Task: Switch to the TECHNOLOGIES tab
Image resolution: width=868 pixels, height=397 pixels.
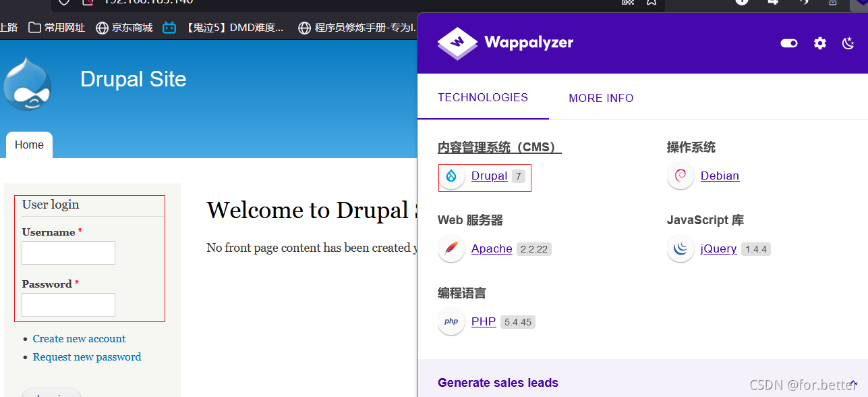Action: [483, 97]
